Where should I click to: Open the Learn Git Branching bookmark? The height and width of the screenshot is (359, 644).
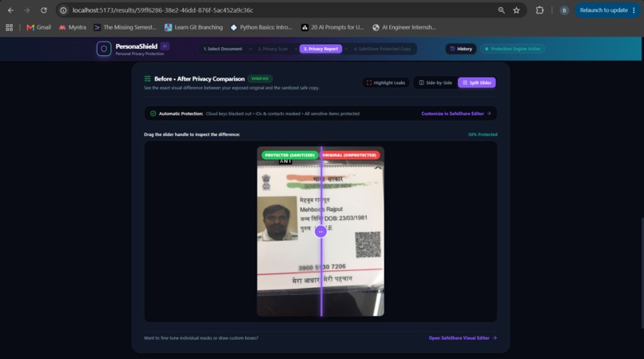click(x=193, y=27)
